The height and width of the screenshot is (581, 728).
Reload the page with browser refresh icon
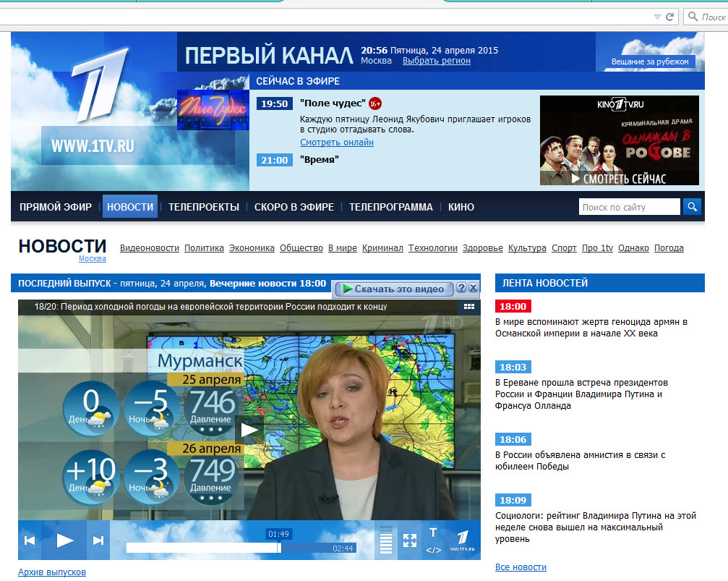point(669,17)
